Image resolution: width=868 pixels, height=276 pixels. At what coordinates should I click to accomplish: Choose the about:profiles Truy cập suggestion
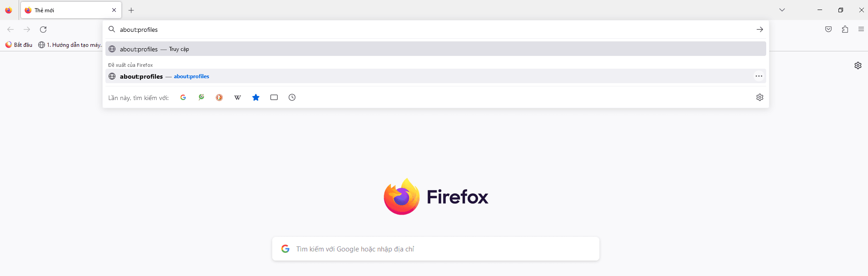[436, 49]
